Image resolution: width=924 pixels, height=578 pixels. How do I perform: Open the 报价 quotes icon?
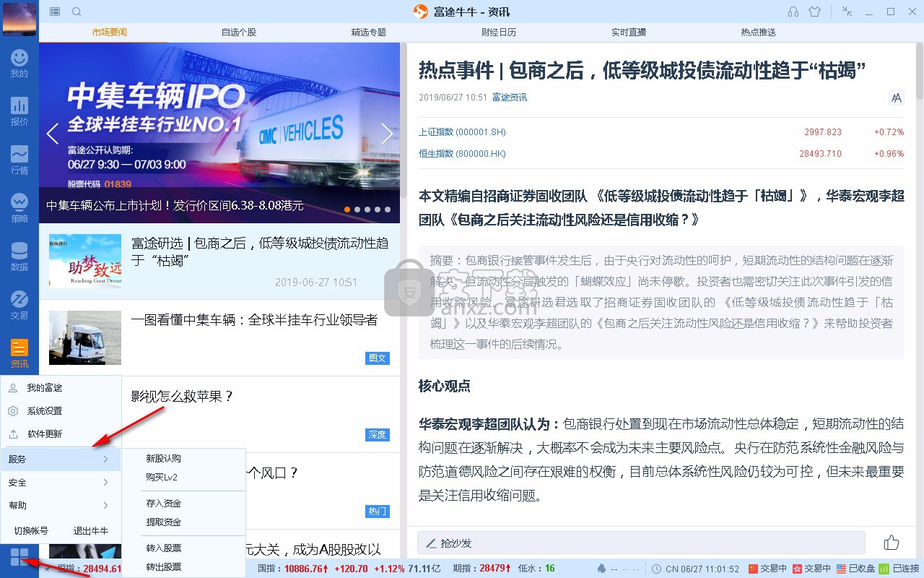click(x=19, y=111)
